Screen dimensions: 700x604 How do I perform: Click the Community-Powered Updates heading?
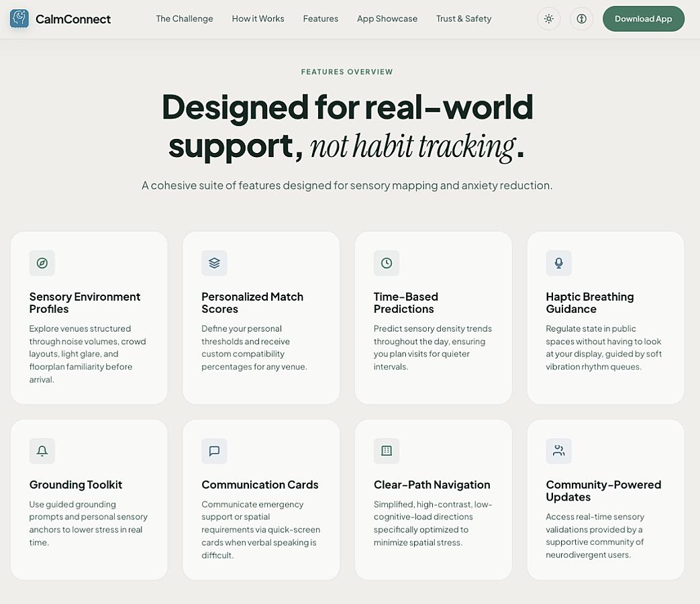coord(603,491)
